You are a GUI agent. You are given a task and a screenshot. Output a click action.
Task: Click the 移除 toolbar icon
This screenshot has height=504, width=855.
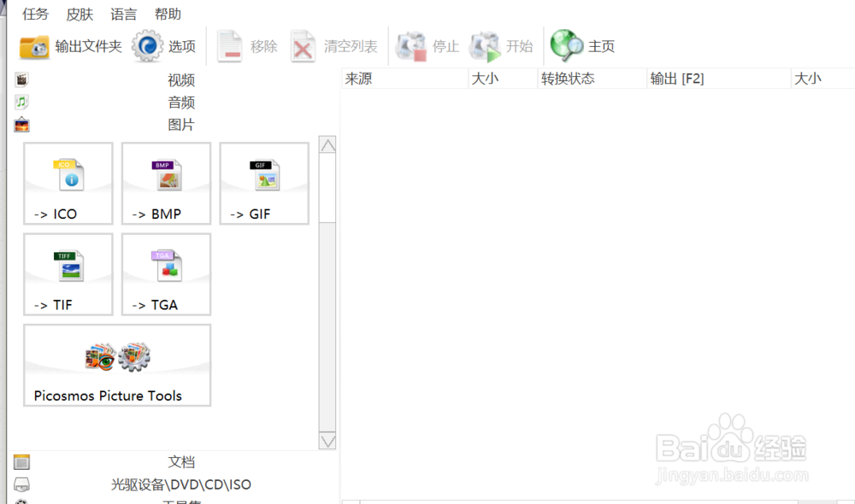229,46
